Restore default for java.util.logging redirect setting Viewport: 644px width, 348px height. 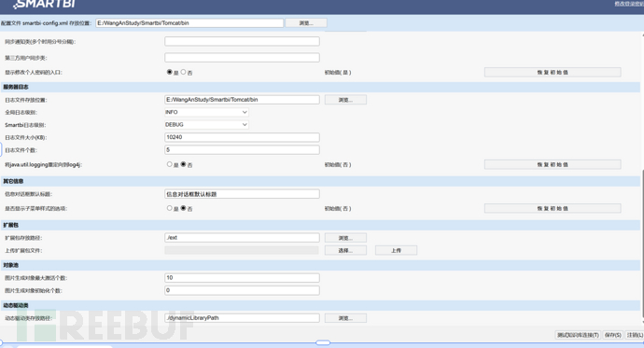click(553, 164)
